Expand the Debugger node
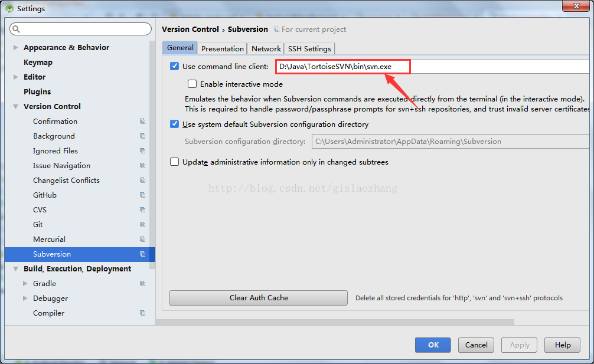The height and width of the screenshot is (364, 594). 25,298
